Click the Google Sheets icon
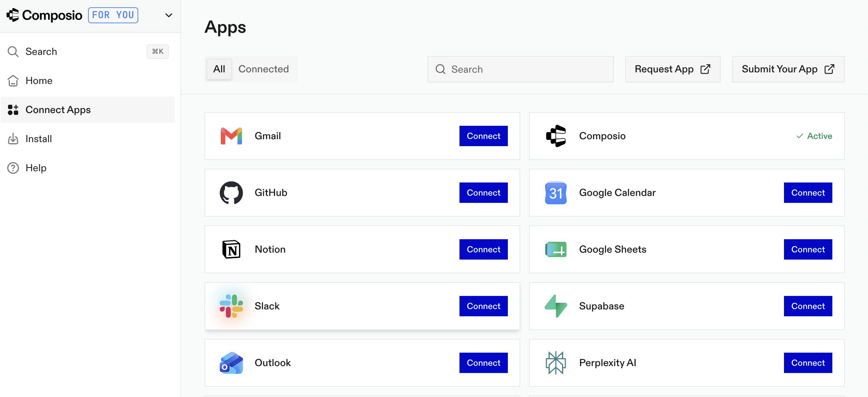The image size is (868, 397). (556, 249)
